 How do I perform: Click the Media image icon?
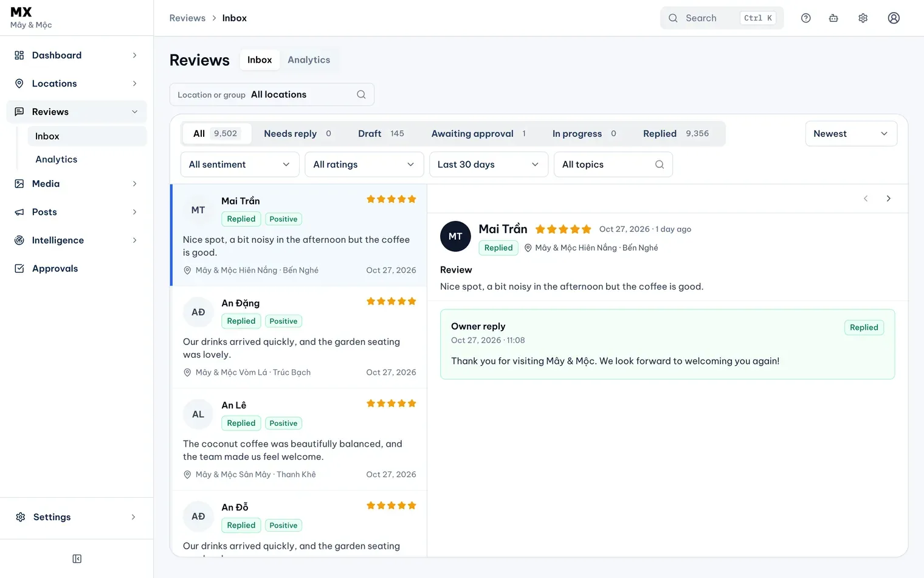coord(19,184)
